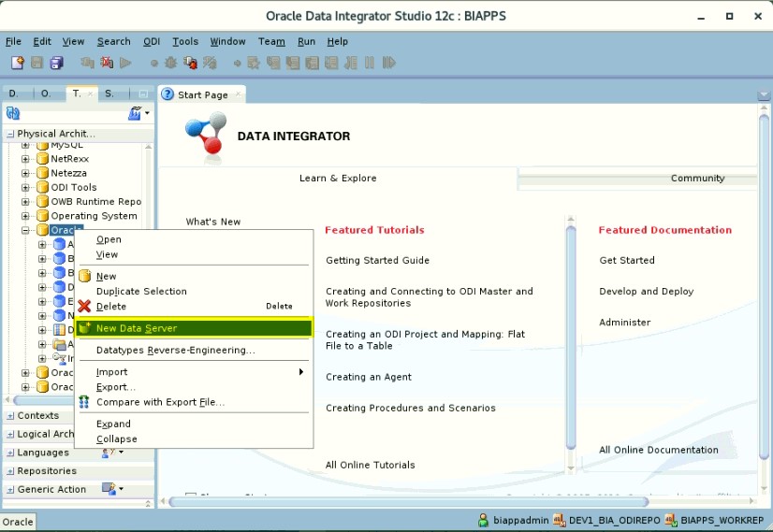
Task: Expand the Contexts section
Action: [x=10, y=416]
